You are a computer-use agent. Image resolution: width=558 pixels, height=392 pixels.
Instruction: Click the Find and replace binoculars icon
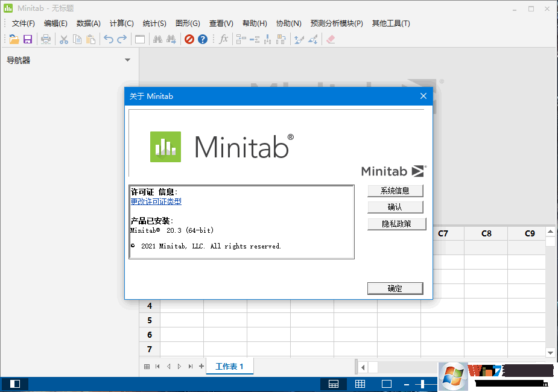(x=171, y=39)
